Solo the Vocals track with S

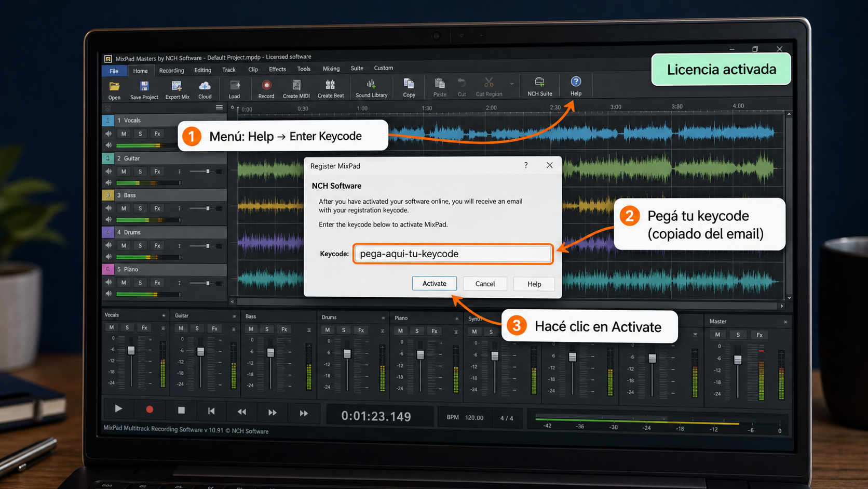coord(140,134)
